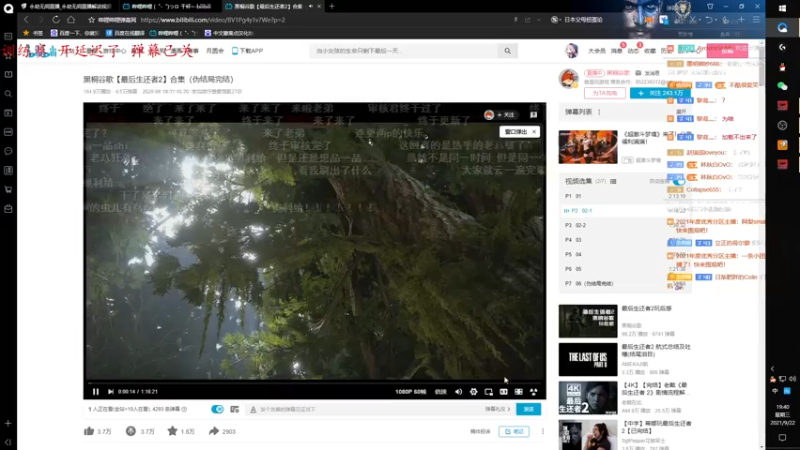
Task: Skip to next episode in player
Action: (x=111, y=392)
